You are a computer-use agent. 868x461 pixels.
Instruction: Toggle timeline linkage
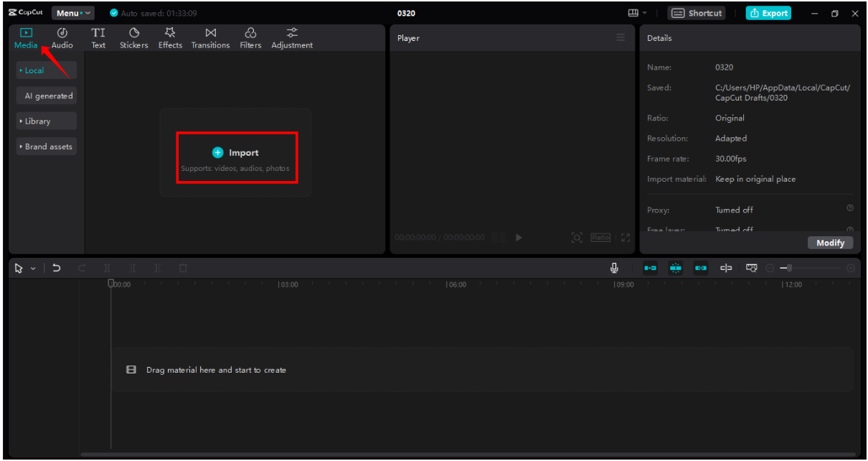pos(701,268)
